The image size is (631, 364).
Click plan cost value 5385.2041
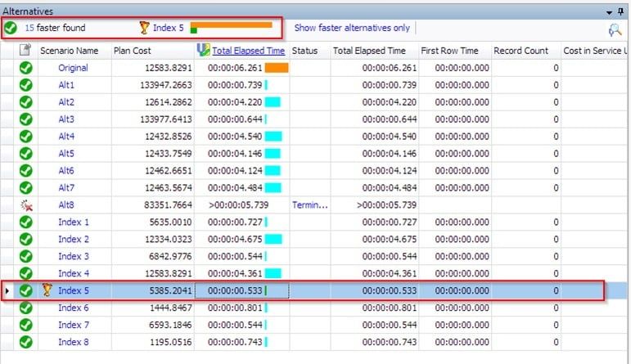click(170, 290)
